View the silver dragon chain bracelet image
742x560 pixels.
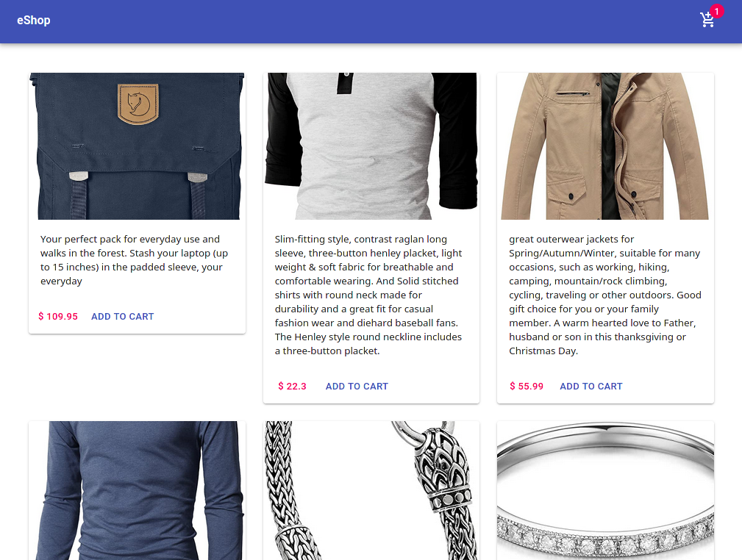pos(371,490)
